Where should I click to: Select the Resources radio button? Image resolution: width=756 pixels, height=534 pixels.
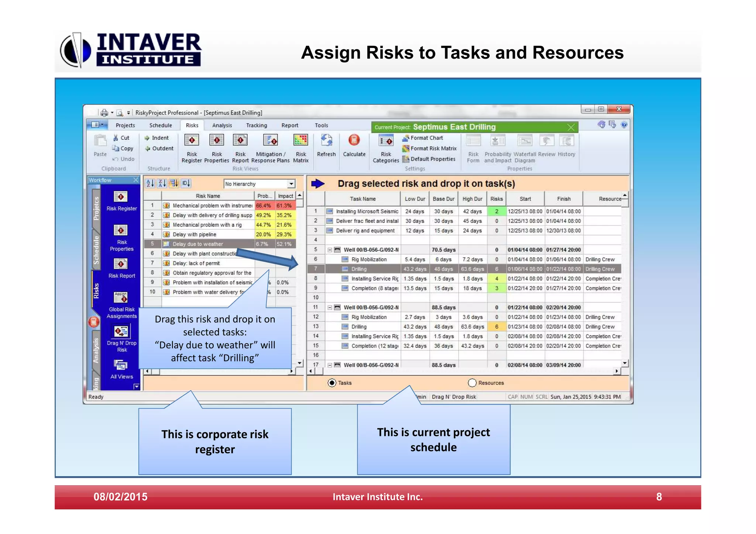click(x=472, y=383)
